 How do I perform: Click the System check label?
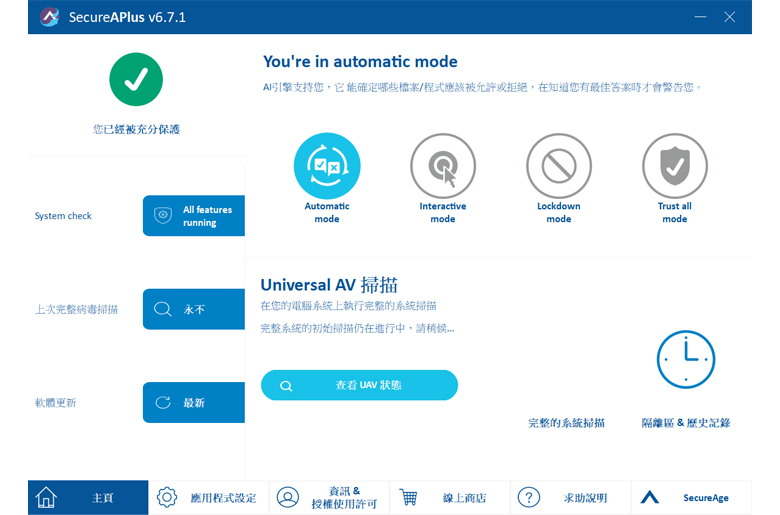pos(63,216)
